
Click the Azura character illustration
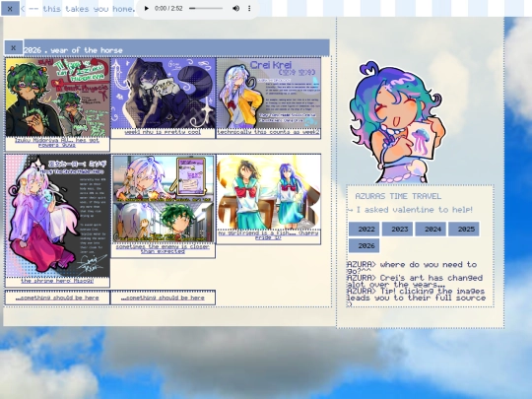398,122
